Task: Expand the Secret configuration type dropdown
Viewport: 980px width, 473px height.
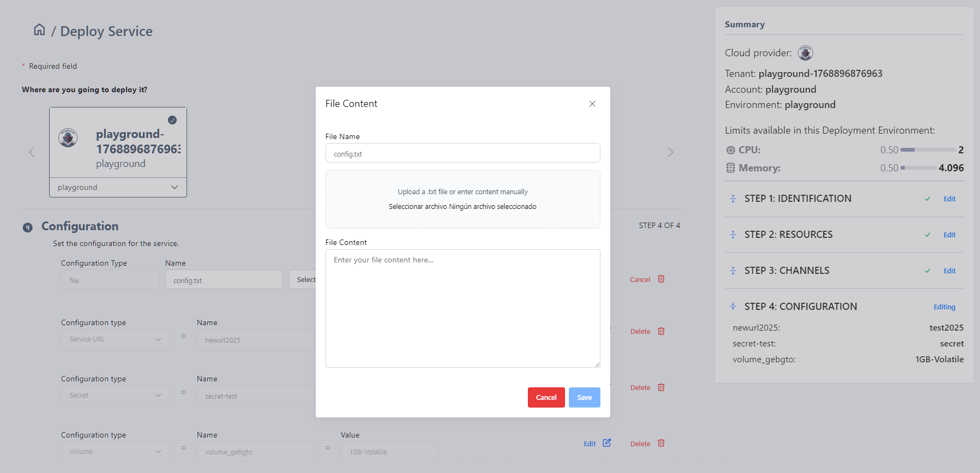Action: [115, 396]
